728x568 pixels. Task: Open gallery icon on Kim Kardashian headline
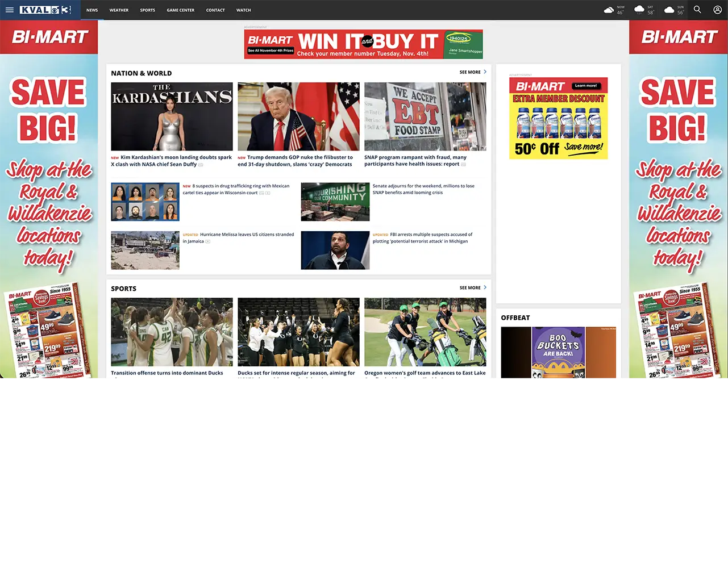(x=201, y=165)
